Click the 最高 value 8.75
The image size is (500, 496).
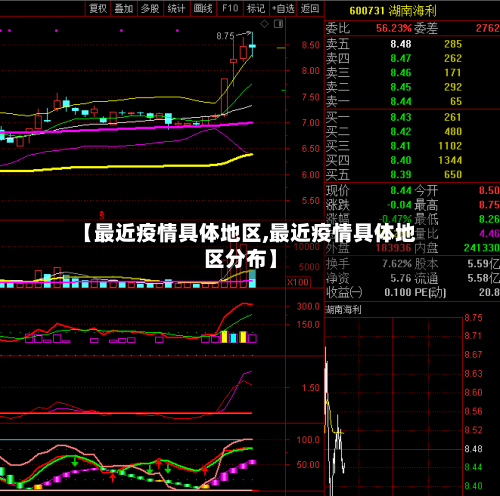click(x=489, y=205)
